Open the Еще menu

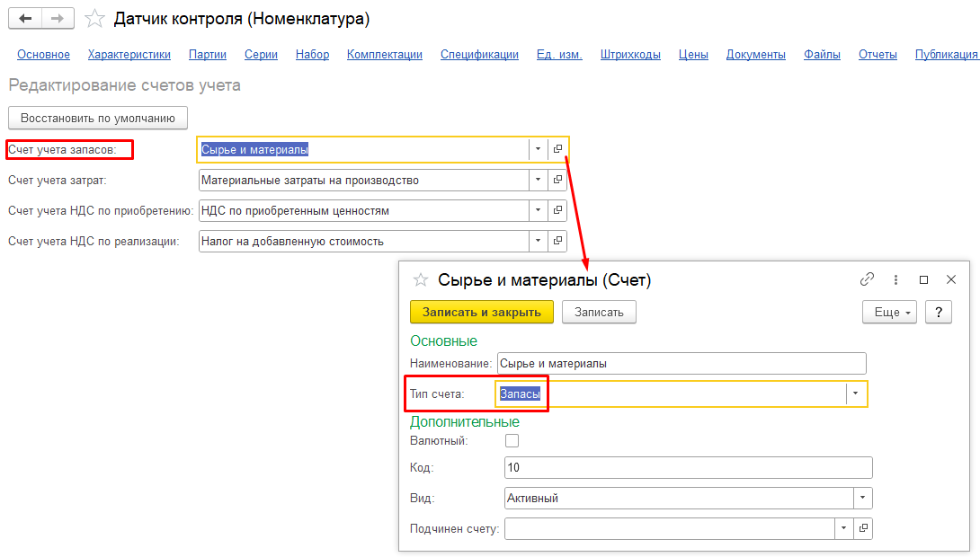pos(889,313)
